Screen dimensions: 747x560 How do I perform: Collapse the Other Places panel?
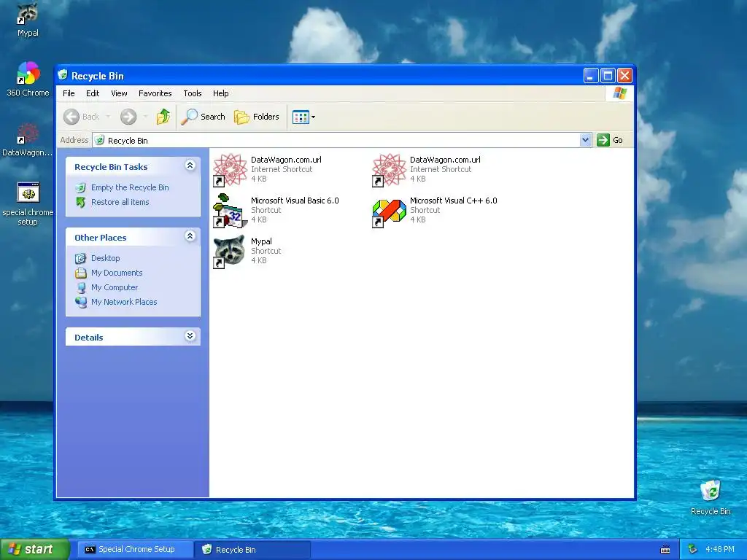(190, 236)
